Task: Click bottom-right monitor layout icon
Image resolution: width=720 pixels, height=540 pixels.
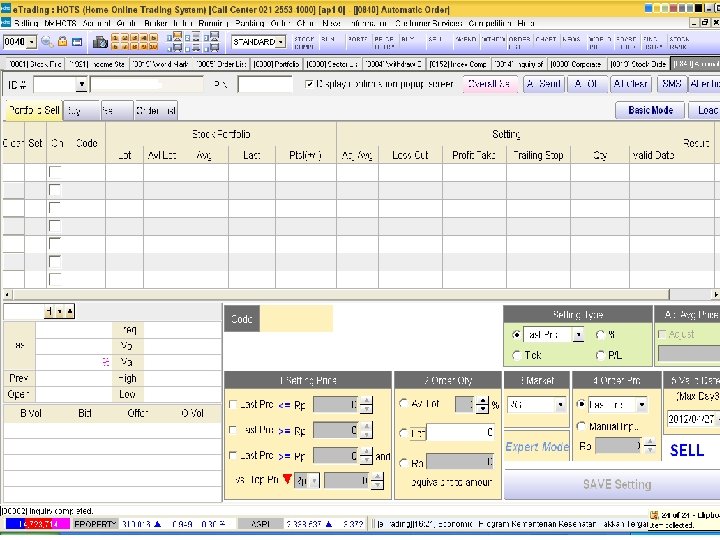Action: click(x=212, y=47)
